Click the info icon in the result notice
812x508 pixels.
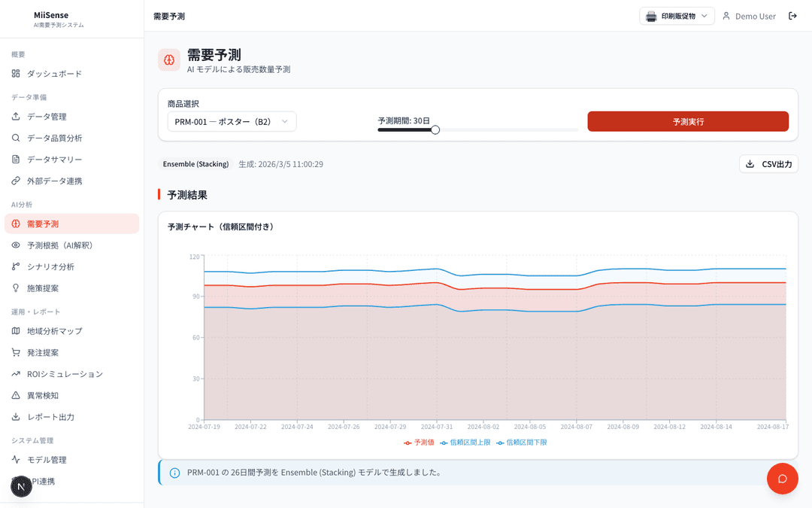pyautogui.click(x=175, y=473)
